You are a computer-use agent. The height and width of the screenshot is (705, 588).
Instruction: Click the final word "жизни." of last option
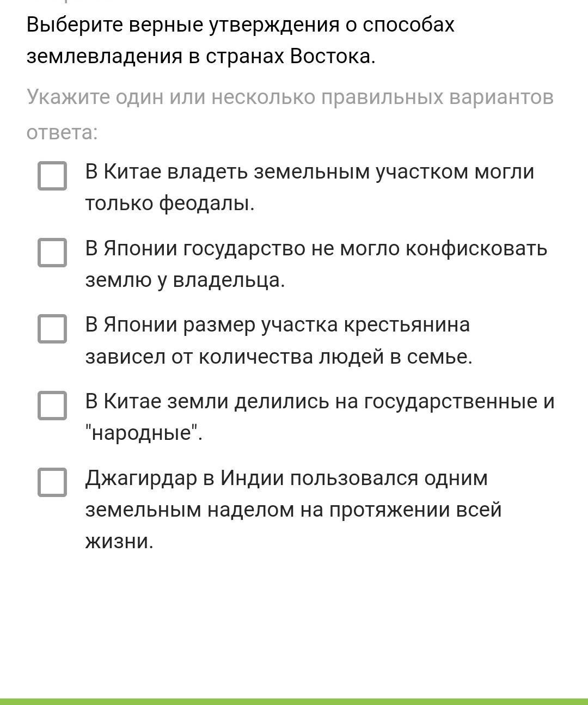tap(119, 542)
